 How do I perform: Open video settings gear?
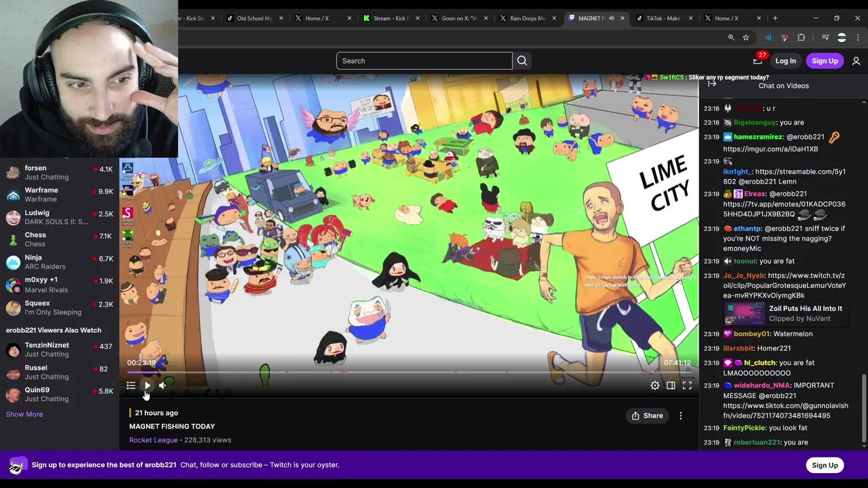pos(655,386)
